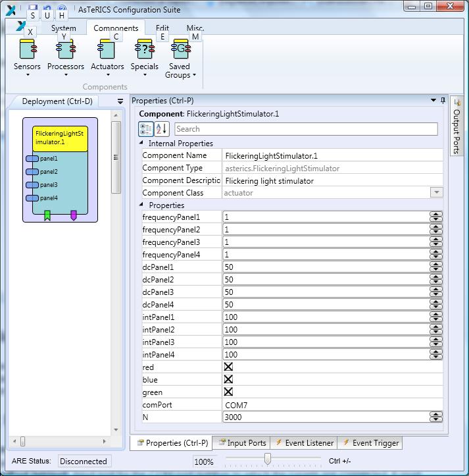469x476 pixels.
Task: Click deployment scroll left arrow button
Action: click(x=14, y=441)
